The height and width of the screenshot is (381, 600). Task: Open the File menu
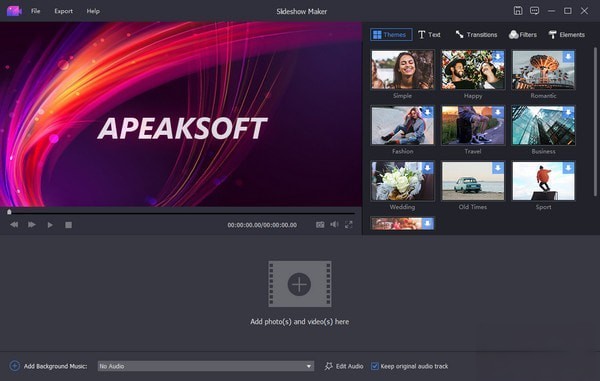point(36,11)
